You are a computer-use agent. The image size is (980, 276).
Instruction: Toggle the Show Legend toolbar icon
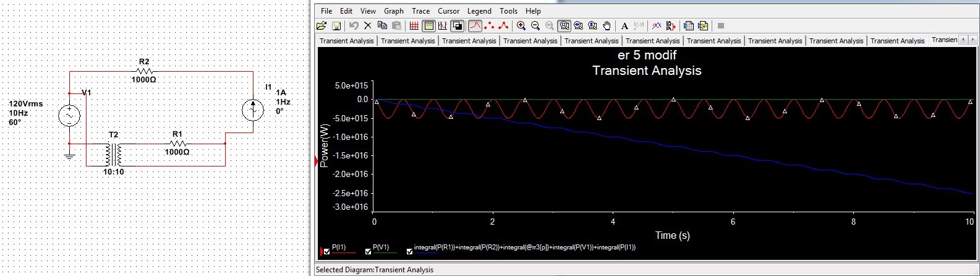[x=428, y=25]
